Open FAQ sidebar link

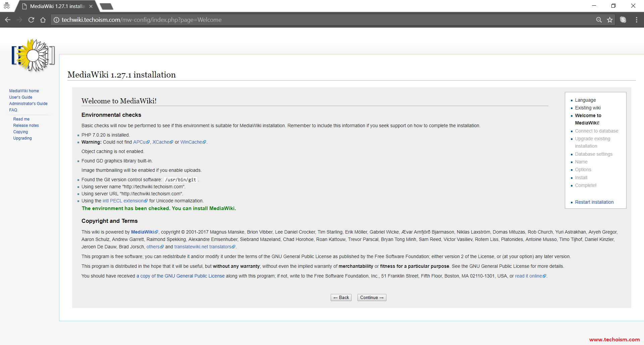(13, 110)
